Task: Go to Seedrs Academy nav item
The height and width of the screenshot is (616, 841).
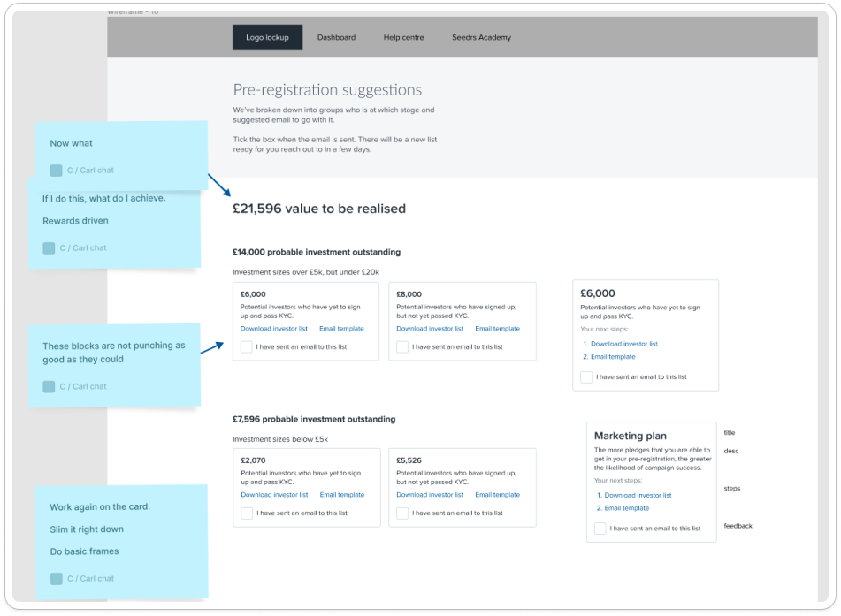Action: pyautogui.click(x=481, y=37)
